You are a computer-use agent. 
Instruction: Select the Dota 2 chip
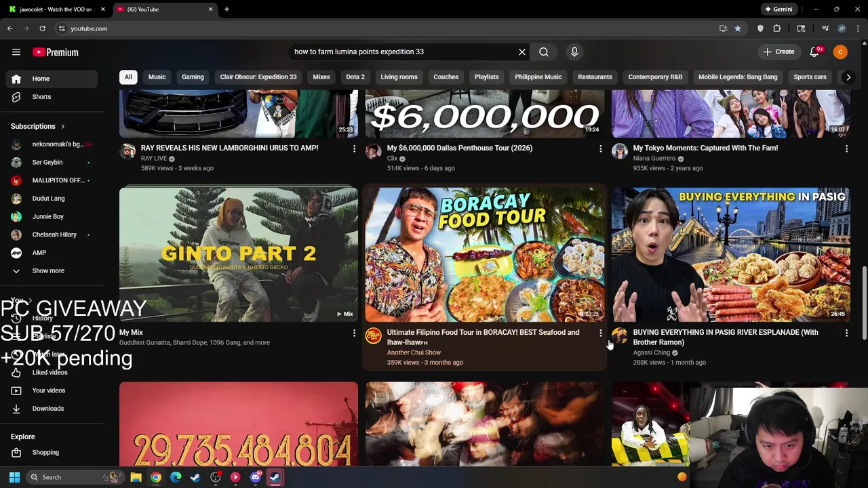coord(355,77)
